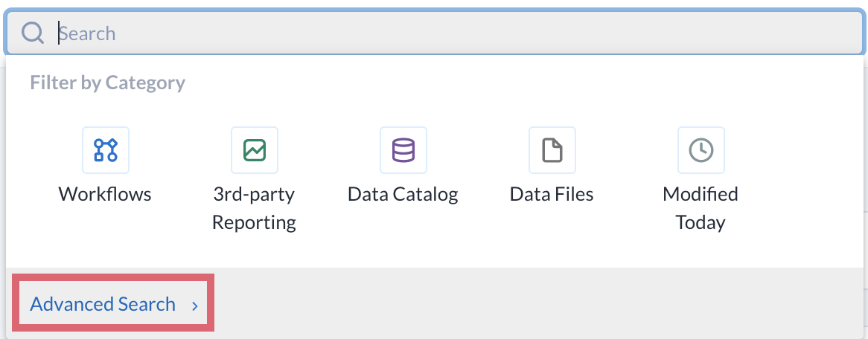Screen dimensions: 868x339
Task: Select the Workflows branching icon
Action: [106, 150]
